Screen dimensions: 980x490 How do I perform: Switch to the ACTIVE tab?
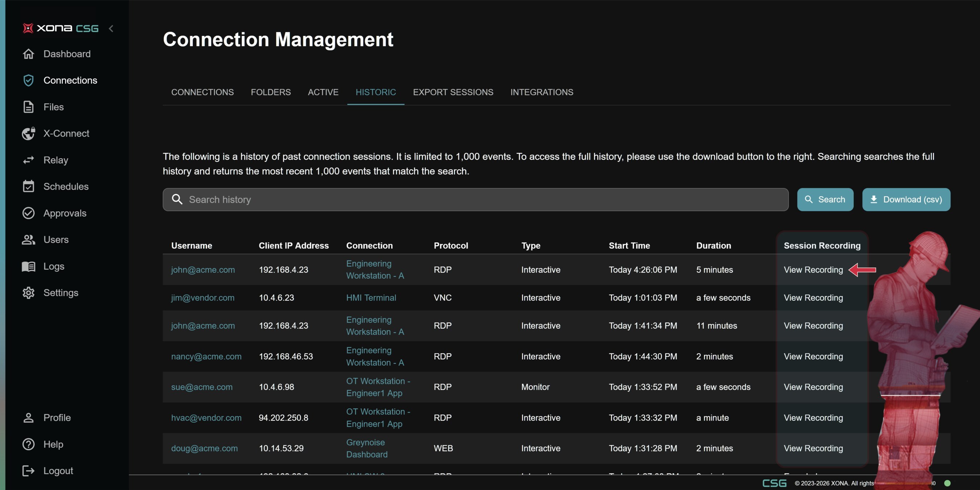click(x=323, y=92)
